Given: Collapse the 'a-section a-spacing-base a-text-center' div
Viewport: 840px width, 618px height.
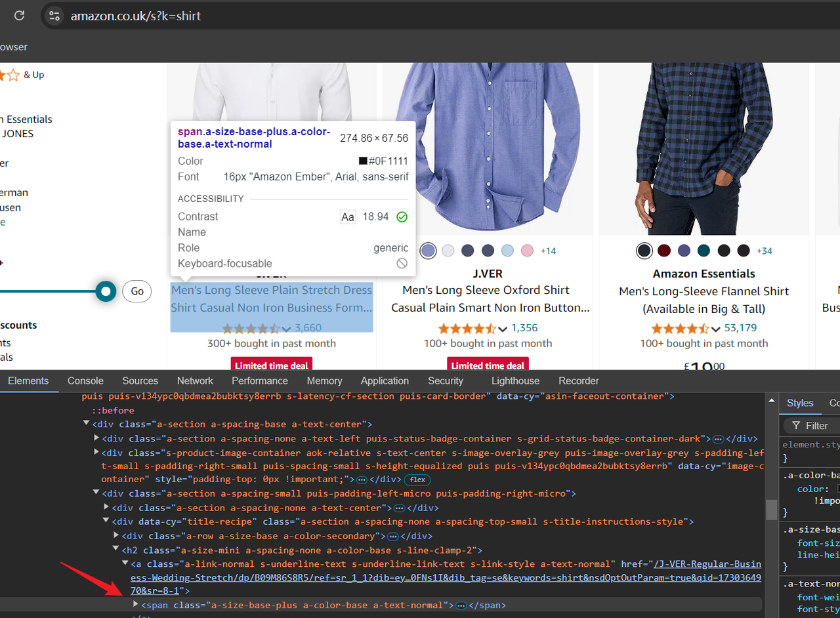Looking at the screenshot, I should (87, 424).
